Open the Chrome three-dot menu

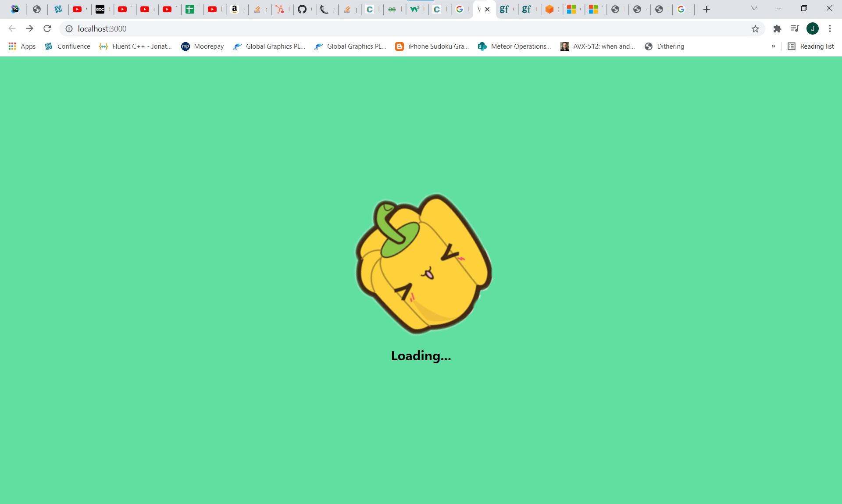(x=830, y=29)
